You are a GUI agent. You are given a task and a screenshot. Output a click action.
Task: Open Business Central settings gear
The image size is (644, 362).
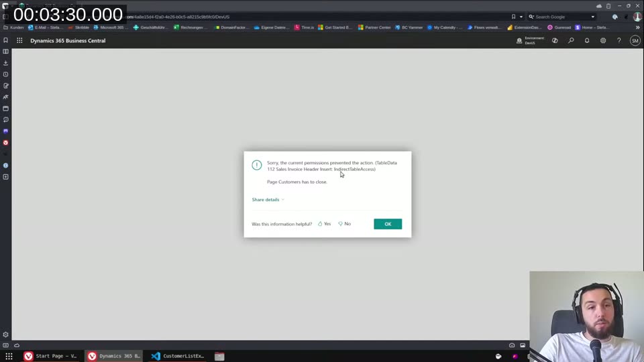click(x=603, y=41)
